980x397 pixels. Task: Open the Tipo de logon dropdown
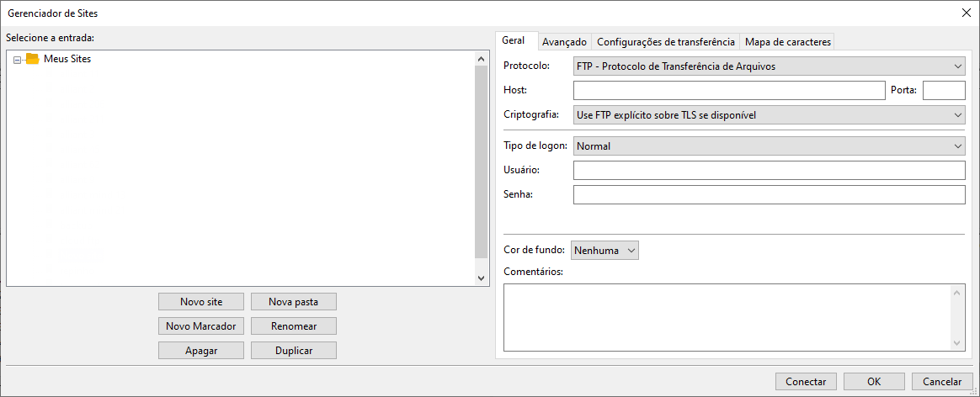tap(769, 146)
